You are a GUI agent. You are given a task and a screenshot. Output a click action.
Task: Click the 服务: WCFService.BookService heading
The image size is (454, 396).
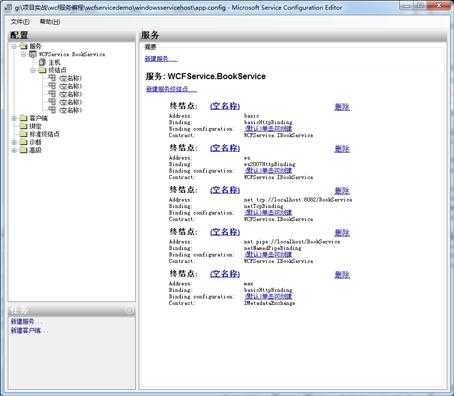(x=206, y=76)
